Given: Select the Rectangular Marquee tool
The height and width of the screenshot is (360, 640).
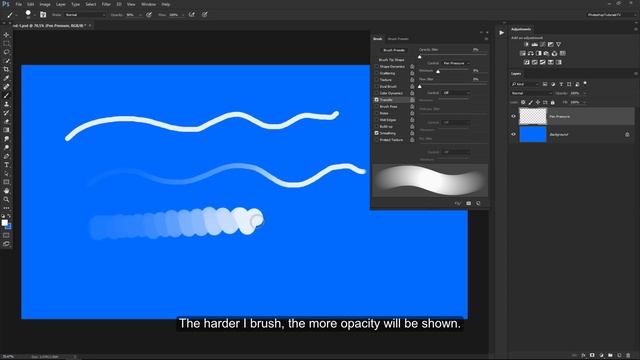Looking at the screenshot, I should (6, 43).
